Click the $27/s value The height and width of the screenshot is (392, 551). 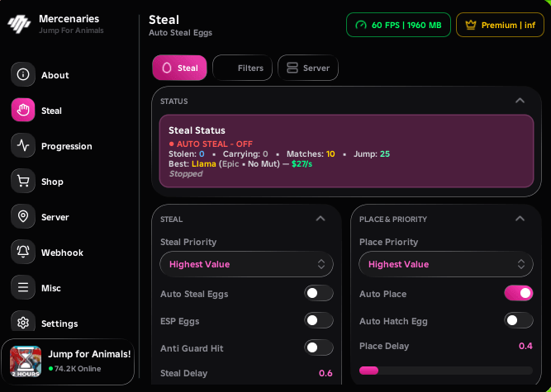[302, 164]
